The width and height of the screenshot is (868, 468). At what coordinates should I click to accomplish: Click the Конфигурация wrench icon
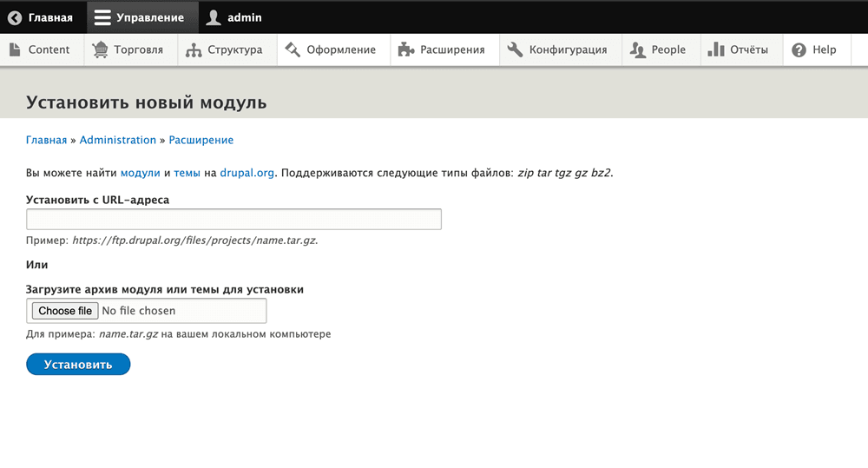pyautogui.click(x=515, y=49)
